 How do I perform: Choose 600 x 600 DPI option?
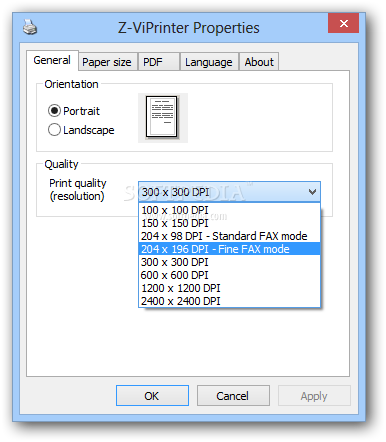point(229,275)
